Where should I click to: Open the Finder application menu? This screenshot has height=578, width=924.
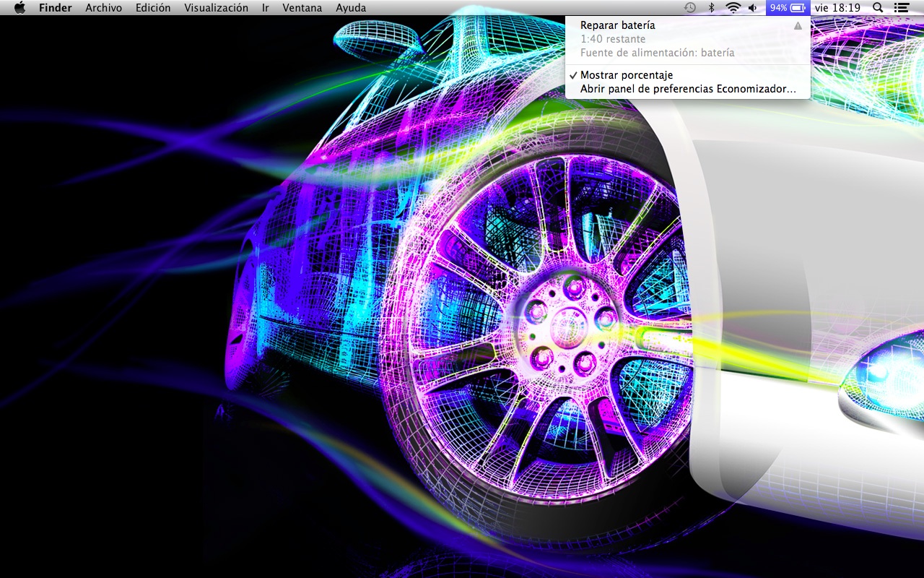click(56, 8)
